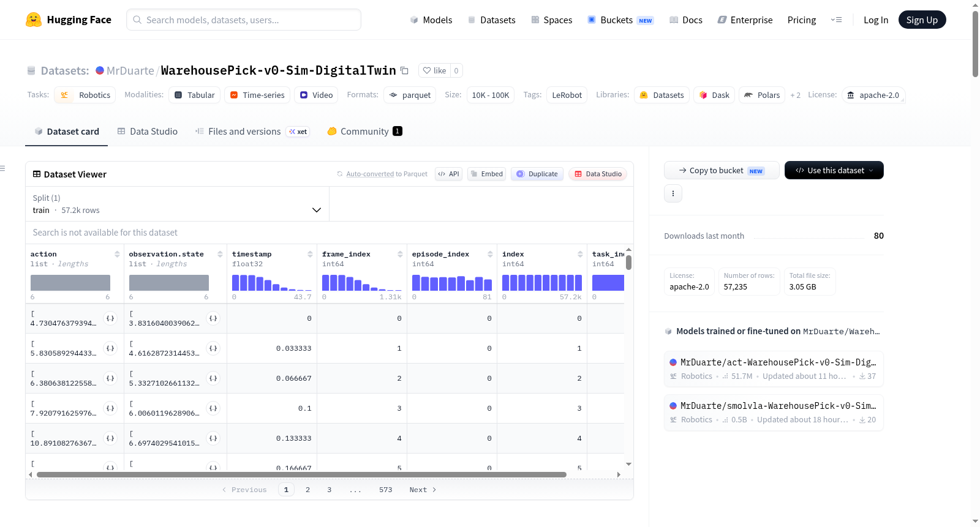Open the smolvla-WarehousePick-v0-Sim model card
The image size is (980, 527).
click(x=774, y=412)
